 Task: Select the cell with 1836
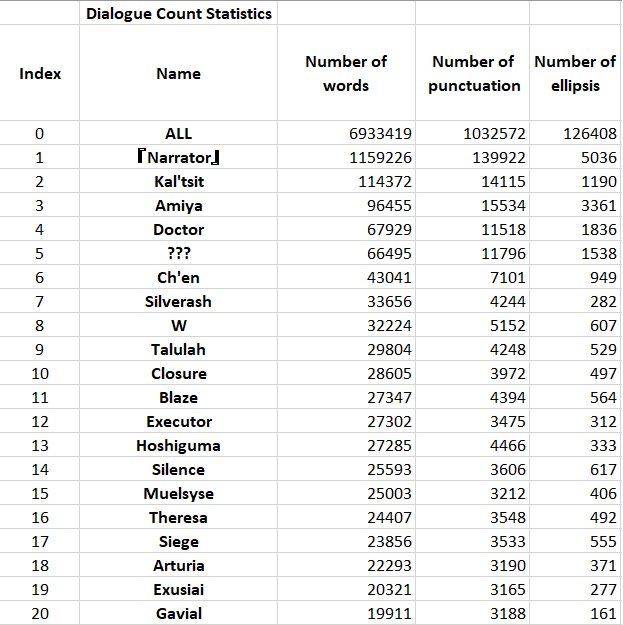(576, 229)
